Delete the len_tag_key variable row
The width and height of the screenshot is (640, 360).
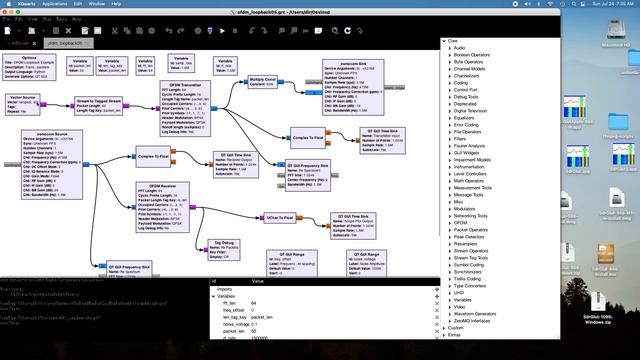(x=437, y=317)
